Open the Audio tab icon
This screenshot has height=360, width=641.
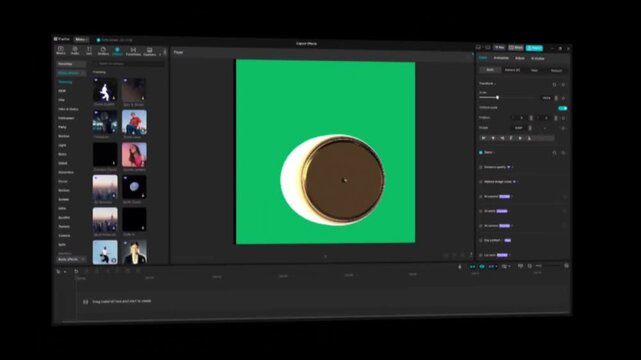(x=75, y=50)
